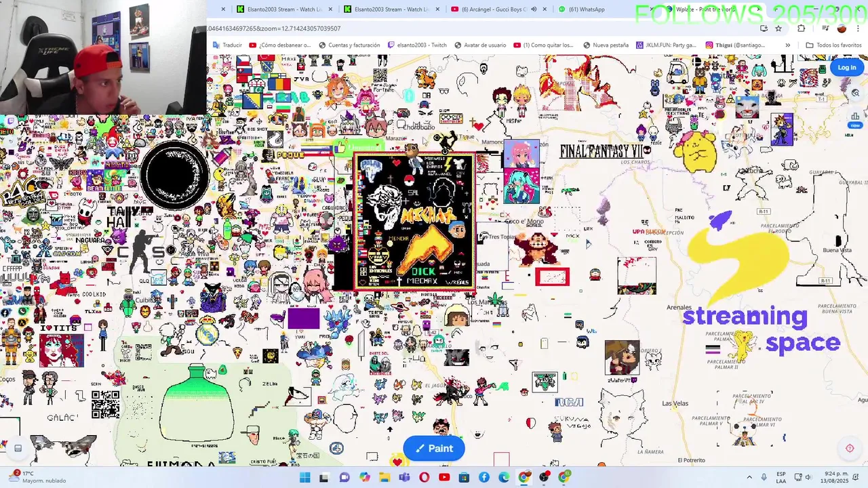The image size is (868, 488).
Task: Open elsanto2003 - Twitch bookmark
Action: pyautogui.click(x=417, y=45)
